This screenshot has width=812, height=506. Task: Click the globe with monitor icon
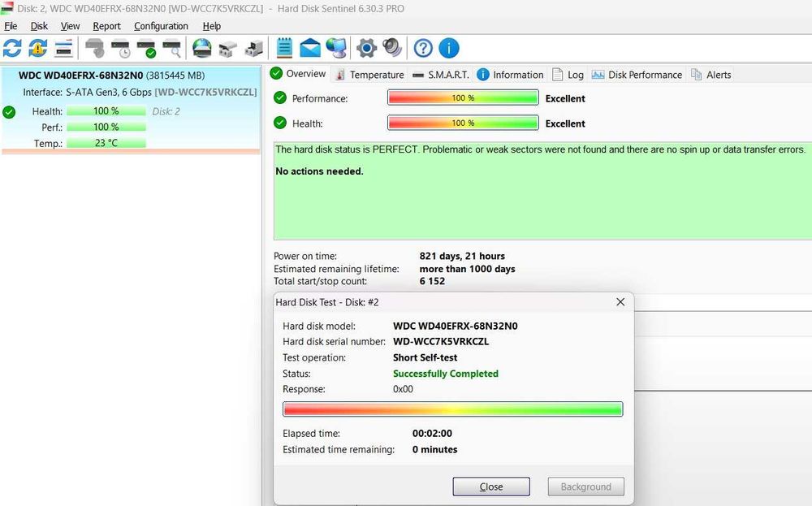coord(337,48)
